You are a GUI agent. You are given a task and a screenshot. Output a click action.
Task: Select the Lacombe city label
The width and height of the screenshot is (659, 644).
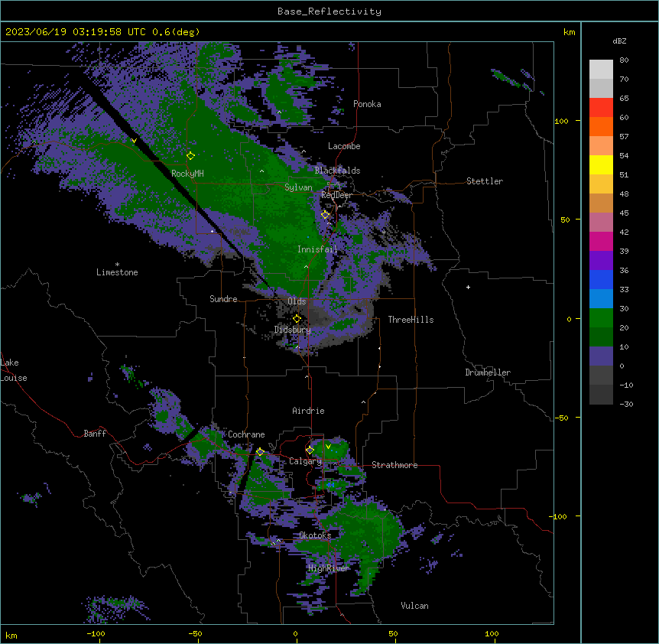pos(344,146)
